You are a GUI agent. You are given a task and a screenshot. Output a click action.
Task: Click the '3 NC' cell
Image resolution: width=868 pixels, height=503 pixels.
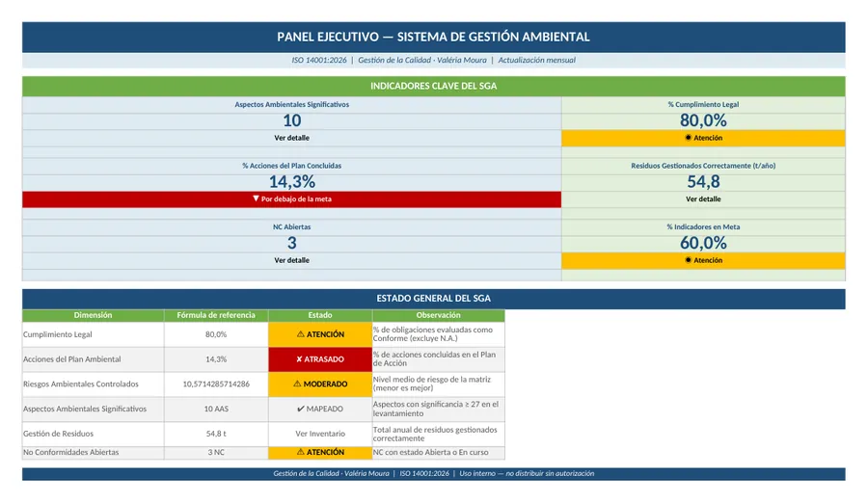pyautogui.click(x=216, y=453)
